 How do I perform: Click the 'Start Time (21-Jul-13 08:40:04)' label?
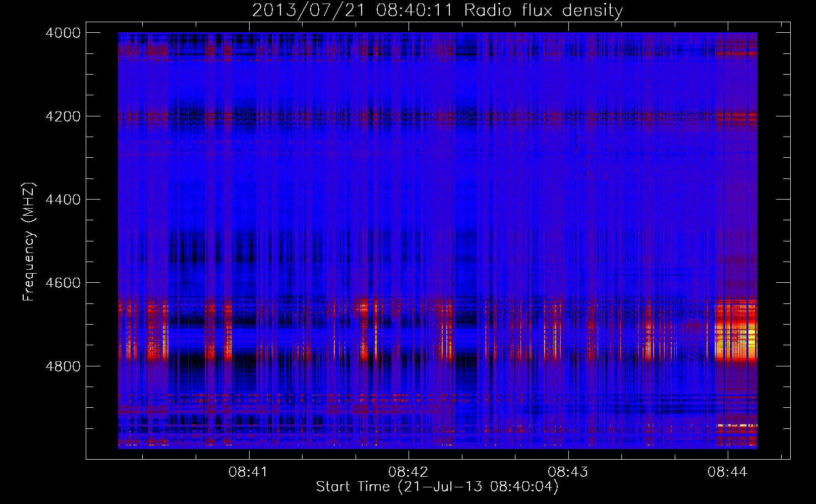tap(437, 487)
